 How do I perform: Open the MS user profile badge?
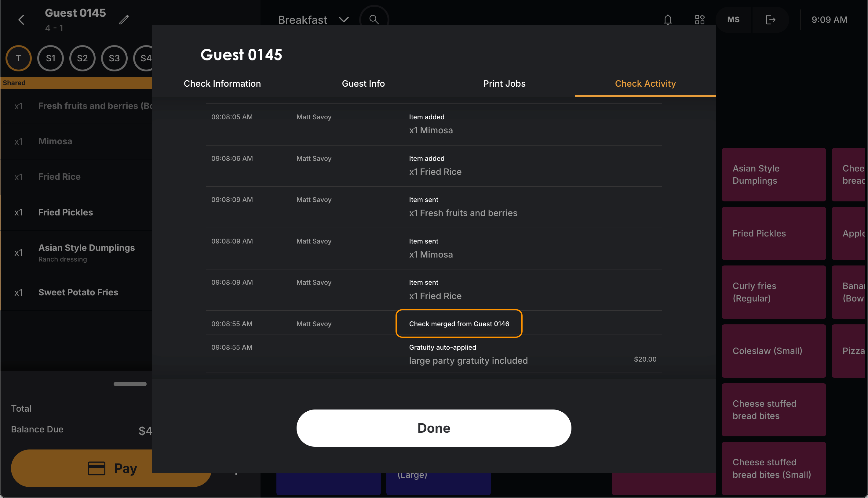click(733, 20)
